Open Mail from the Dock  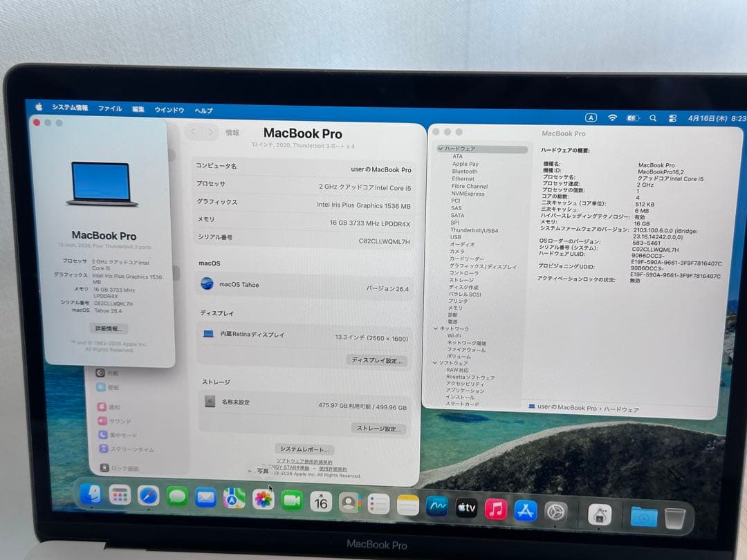[x=206, y=498]
